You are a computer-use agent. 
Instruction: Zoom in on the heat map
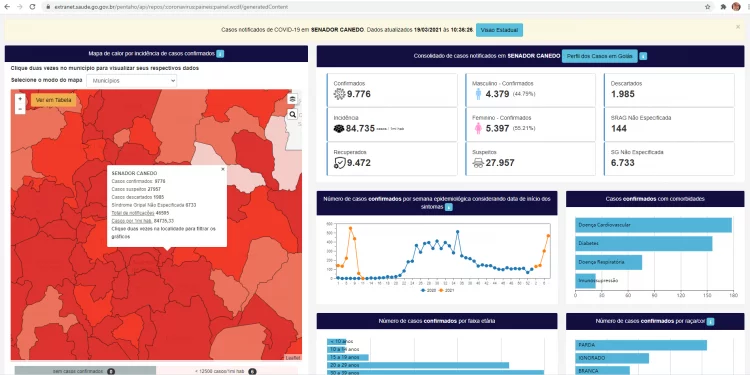click(x=20, y=99)
